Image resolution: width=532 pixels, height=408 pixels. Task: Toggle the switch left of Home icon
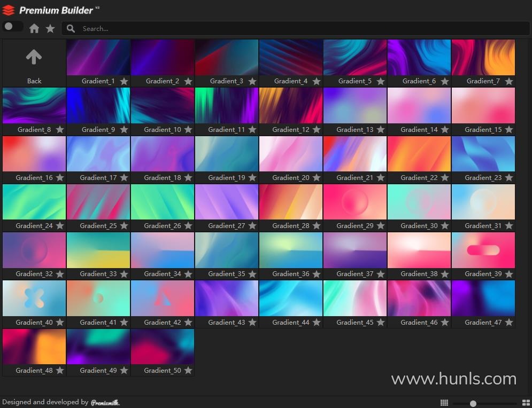(12, 27)
